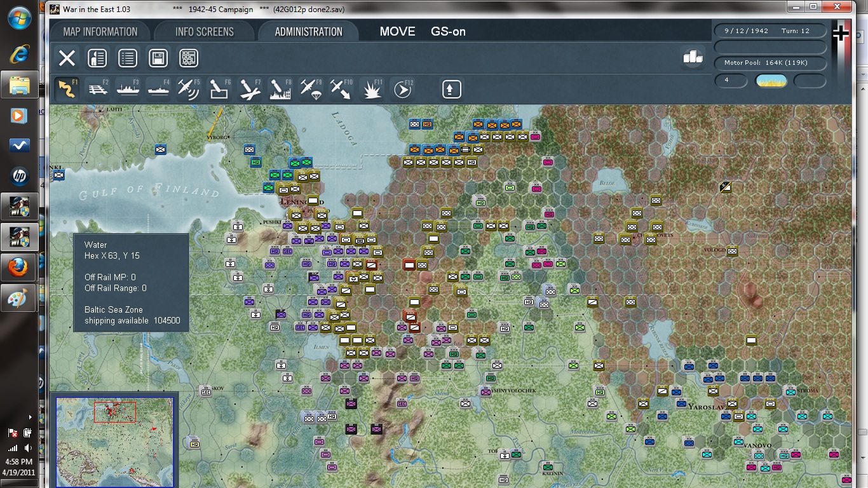Open the brick grid layout icon
Image resolution: width=868 pixels, height=488 pixels.
(189, 58)
